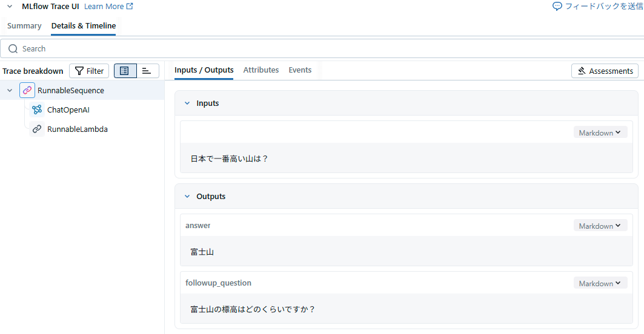Viewport: 644px width, 334px height.
Task: Click the search magnifier icon
Action: pos(13,49)
